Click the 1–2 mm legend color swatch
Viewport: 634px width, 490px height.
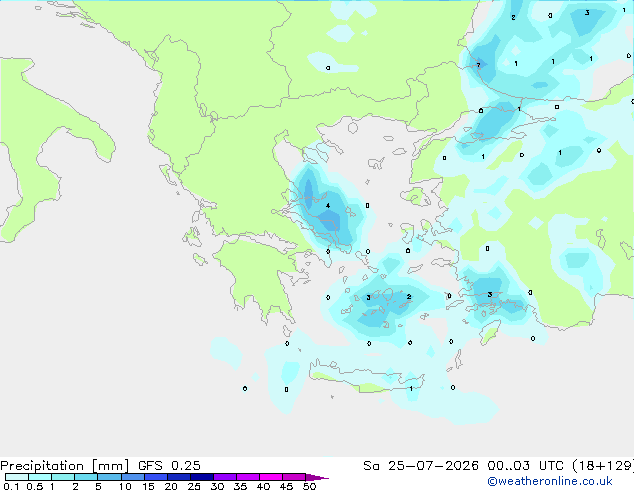point(63,477)
